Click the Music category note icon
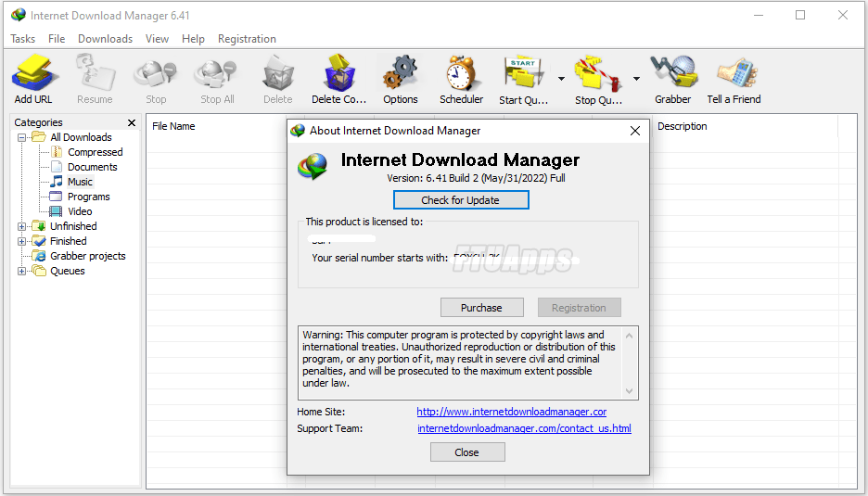Viewport: 868px width, 496px height. click(57, 182)
